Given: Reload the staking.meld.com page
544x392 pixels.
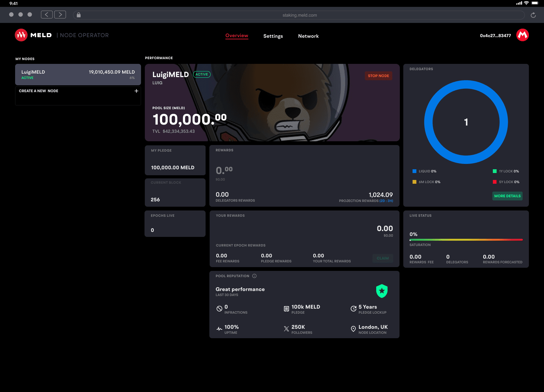Looking at the screenshot, I should click(x=533, y=15).
